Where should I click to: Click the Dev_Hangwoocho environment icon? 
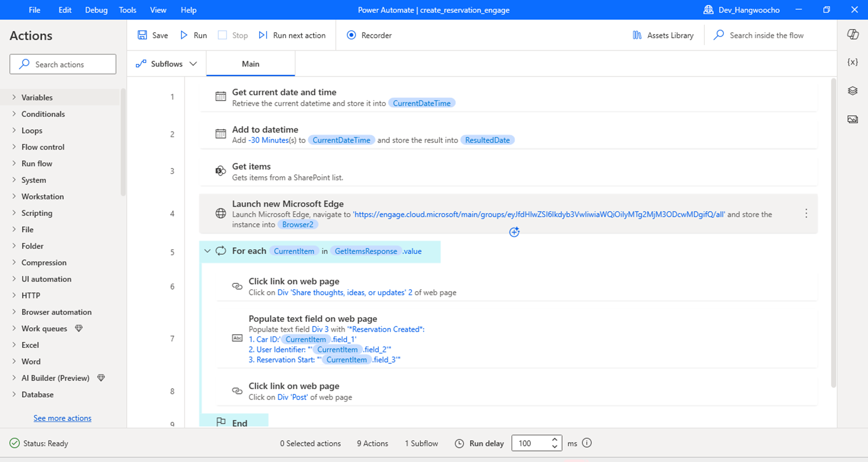pos(708,10)
